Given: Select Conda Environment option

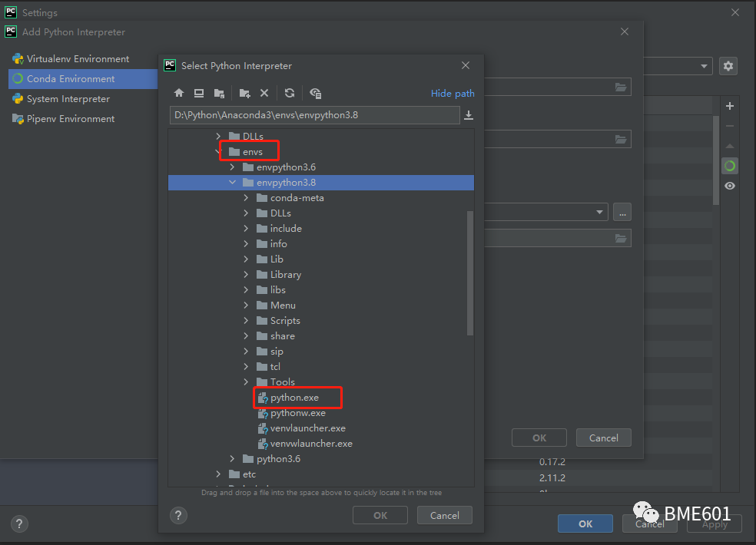Looking at the screenshot, I should (x=83, y=79).
